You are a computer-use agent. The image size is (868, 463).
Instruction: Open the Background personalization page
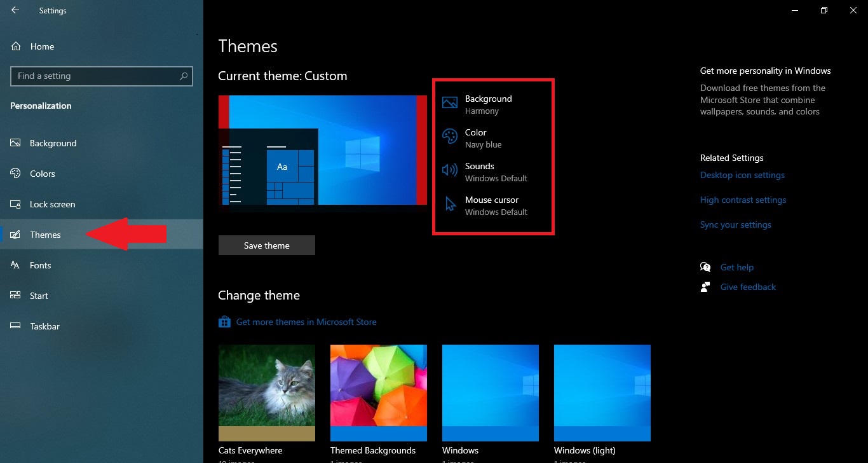coord(102,143)
